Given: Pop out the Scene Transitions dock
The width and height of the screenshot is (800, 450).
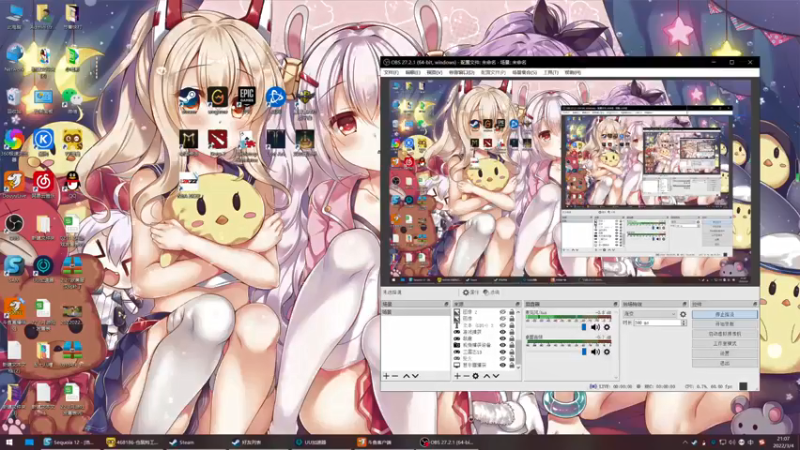Looking at the screenshot, I should pos(685,304).
